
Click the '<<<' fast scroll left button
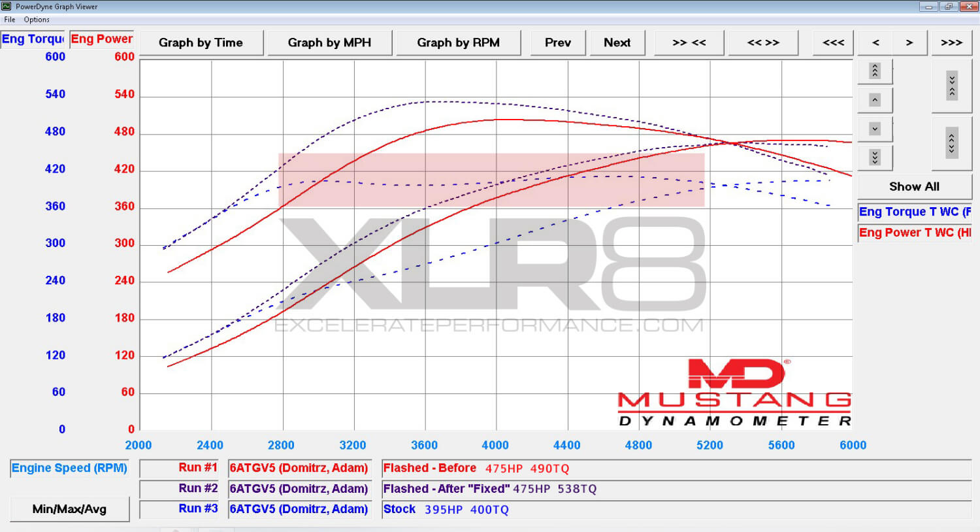point(833,42)
